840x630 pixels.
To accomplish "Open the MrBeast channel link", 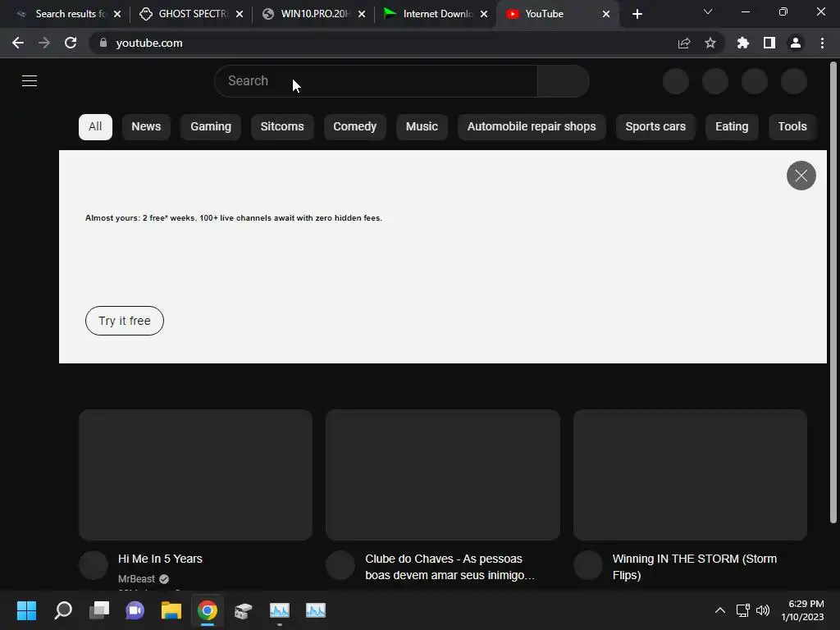I will 136,579.
